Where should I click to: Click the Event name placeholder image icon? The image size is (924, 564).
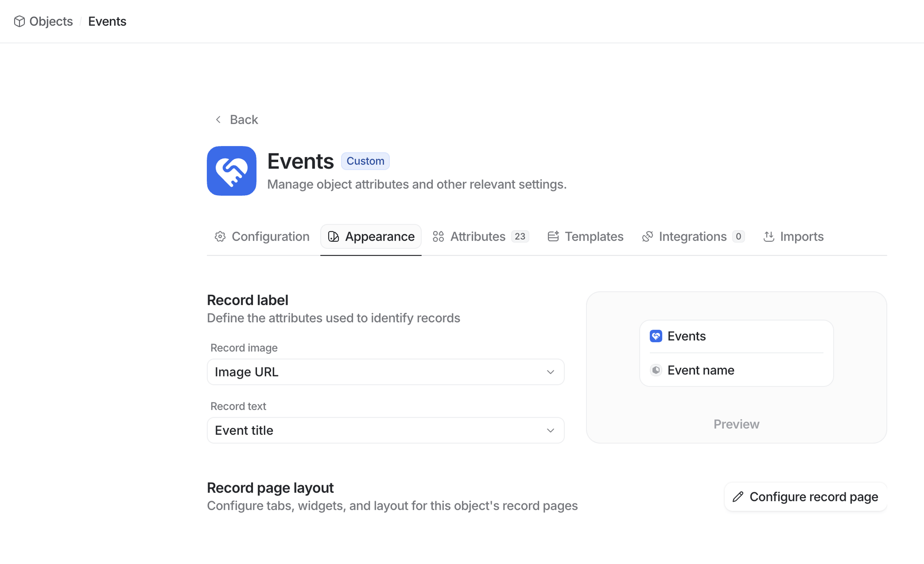click(x=656, y=370)
